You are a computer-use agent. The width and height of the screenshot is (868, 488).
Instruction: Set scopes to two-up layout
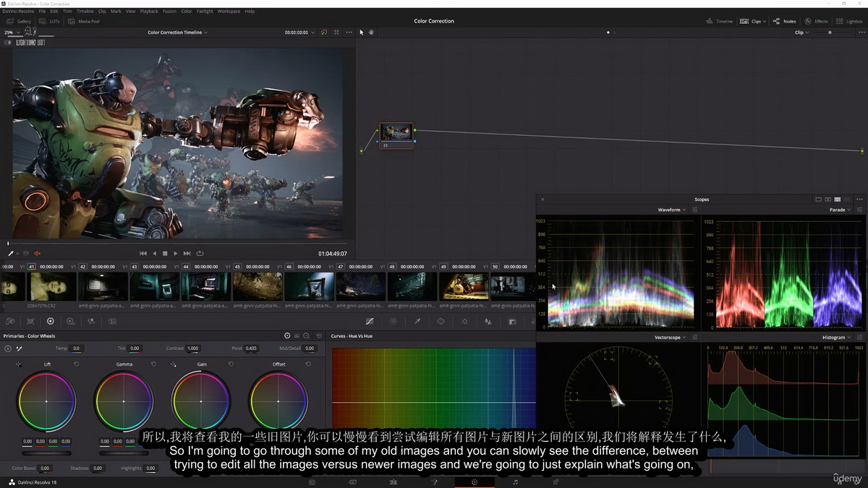click(828, 200)
